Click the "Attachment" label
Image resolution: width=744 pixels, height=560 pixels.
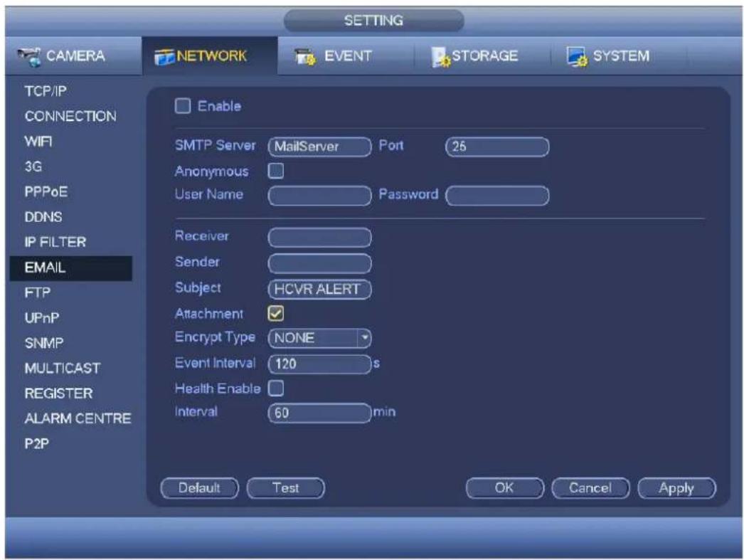[209, 314]
